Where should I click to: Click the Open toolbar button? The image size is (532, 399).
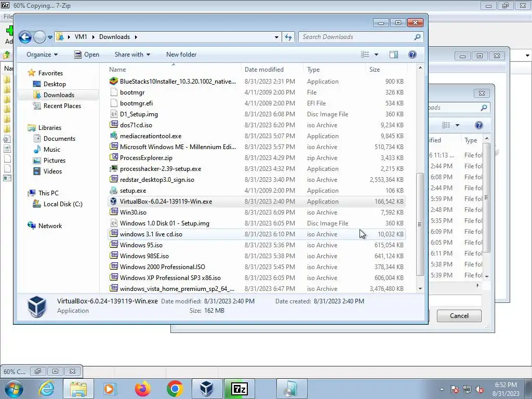pyautogui.click(x=87, y=55)
